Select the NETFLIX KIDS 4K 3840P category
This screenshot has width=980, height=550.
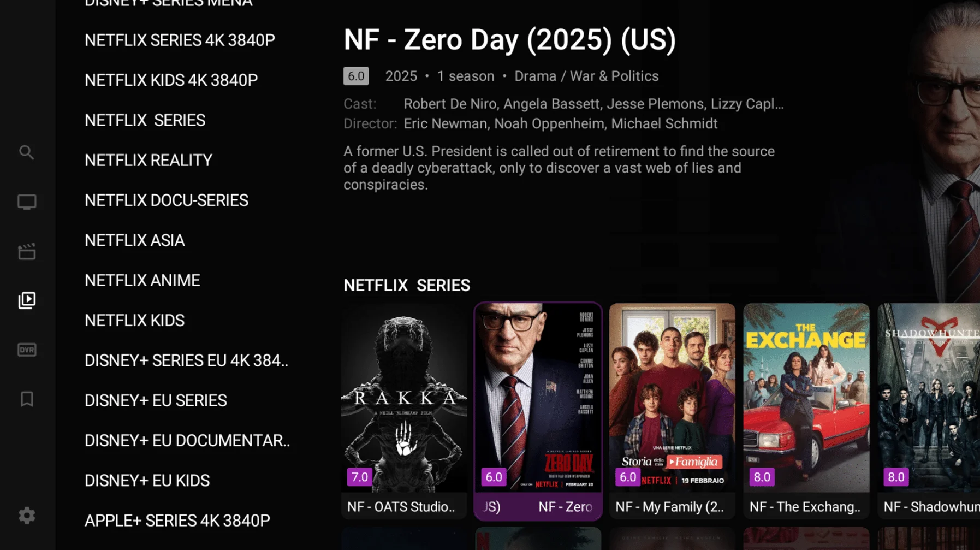171,80
